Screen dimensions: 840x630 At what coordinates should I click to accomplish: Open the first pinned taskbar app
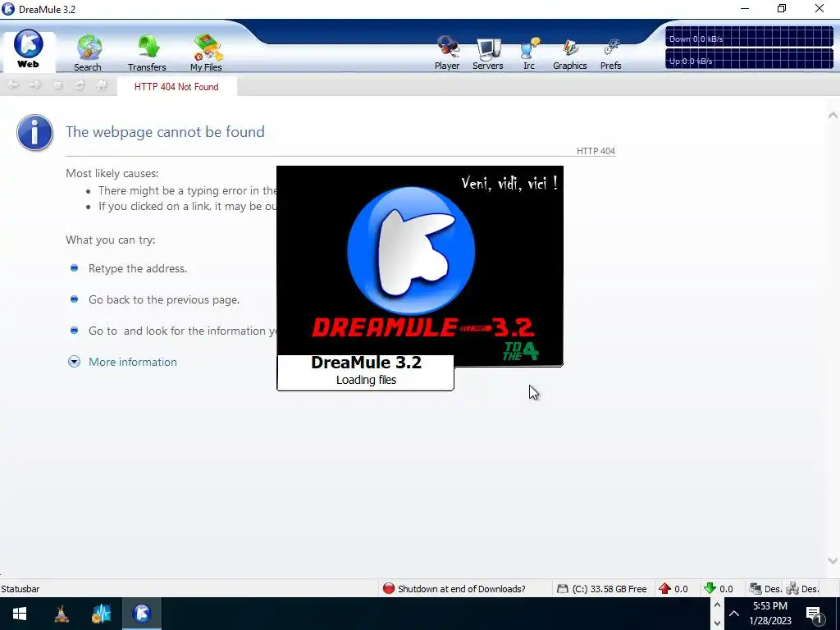pyautogui.click(x=62, y=614)
